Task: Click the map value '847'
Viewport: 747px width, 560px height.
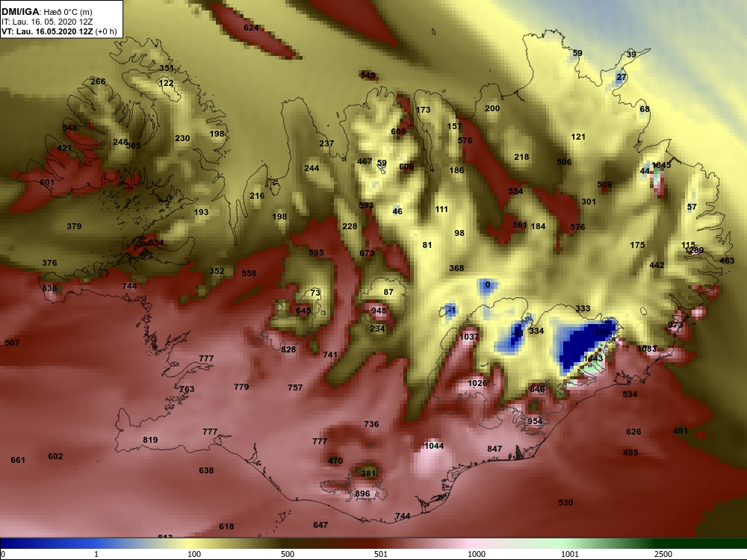Action: point(495,449)
